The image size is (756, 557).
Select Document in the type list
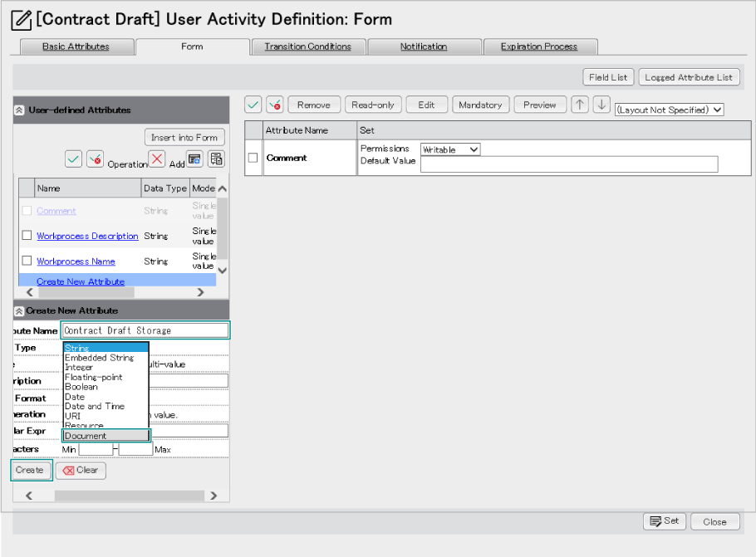tap(106, 436)
